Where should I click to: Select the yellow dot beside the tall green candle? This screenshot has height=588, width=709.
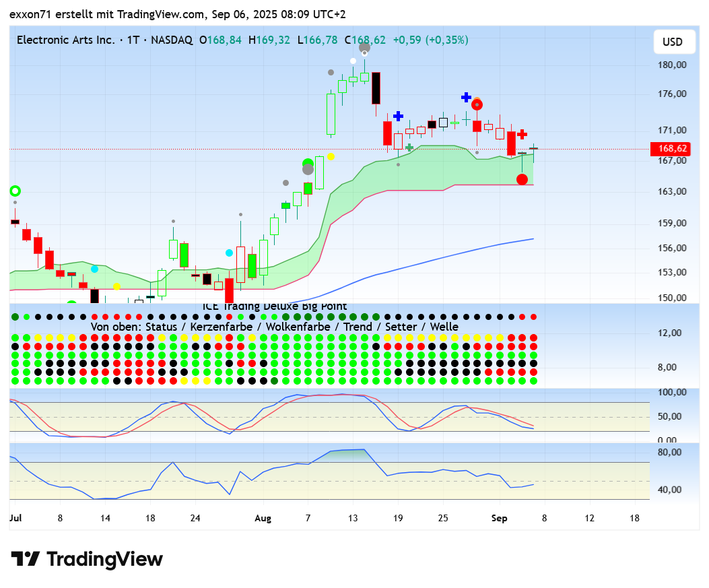pyautogui.click(x=331, y=156)
